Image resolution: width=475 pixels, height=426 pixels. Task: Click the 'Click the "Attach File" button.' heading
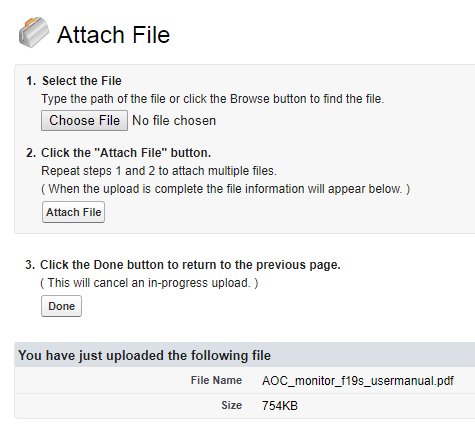click(126, 153)
